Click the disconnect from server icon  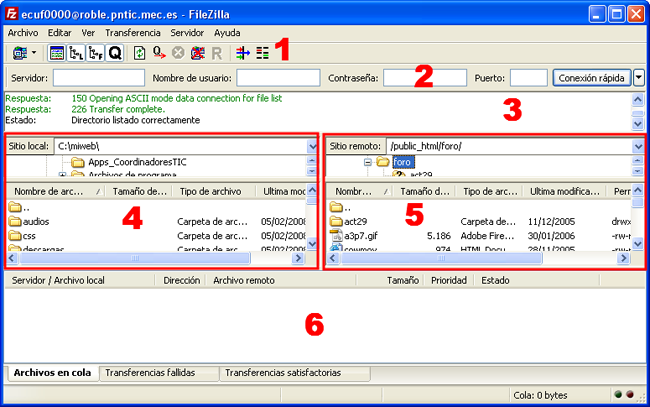(198, 52)
